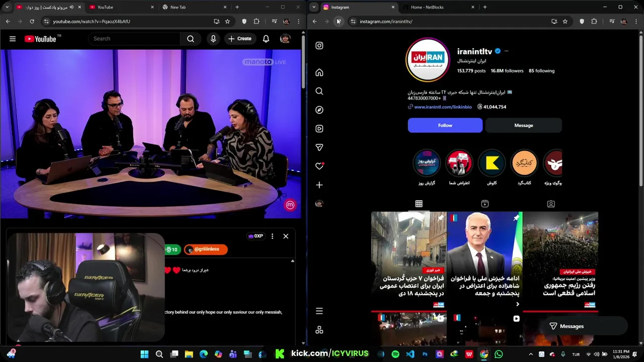Open Windows Start menu
This screenshot has height=362, width=644.
tap(144, 354)
